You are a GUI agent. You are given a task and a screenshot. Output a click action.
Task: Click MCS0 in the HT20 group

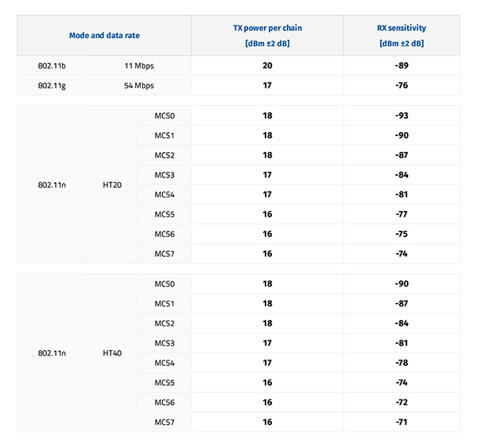coord(165,115)
